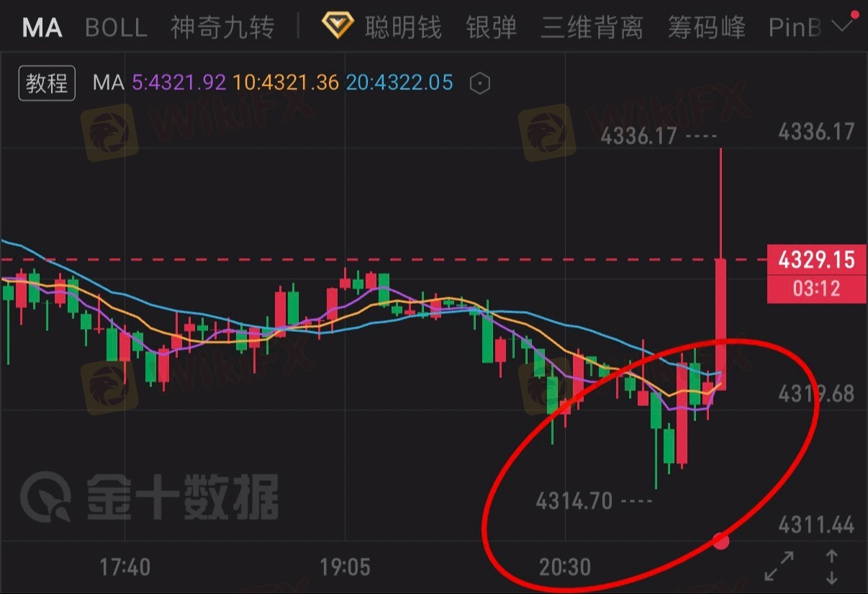Select the 神奇九转 indicator
The image size is (868, 594).
222,28
